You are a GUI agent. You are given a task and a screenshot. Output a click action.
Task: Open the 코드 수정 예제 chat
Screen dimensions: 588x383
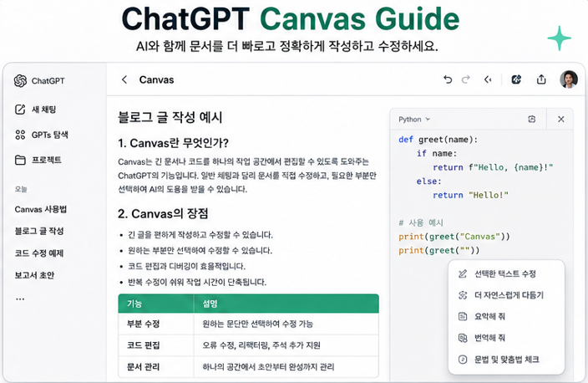(x=39, y=253)
